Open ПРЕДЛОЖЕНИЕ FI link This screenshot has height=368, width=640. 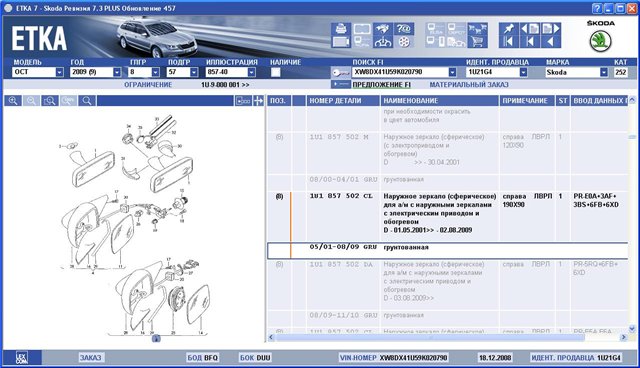(x=381, y=85)
